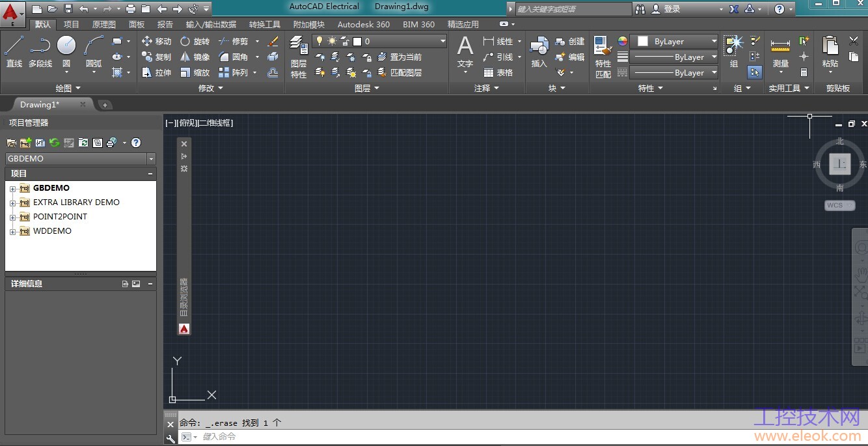
Task: Expand the WDDEMO project node
Action: (12, 231)
